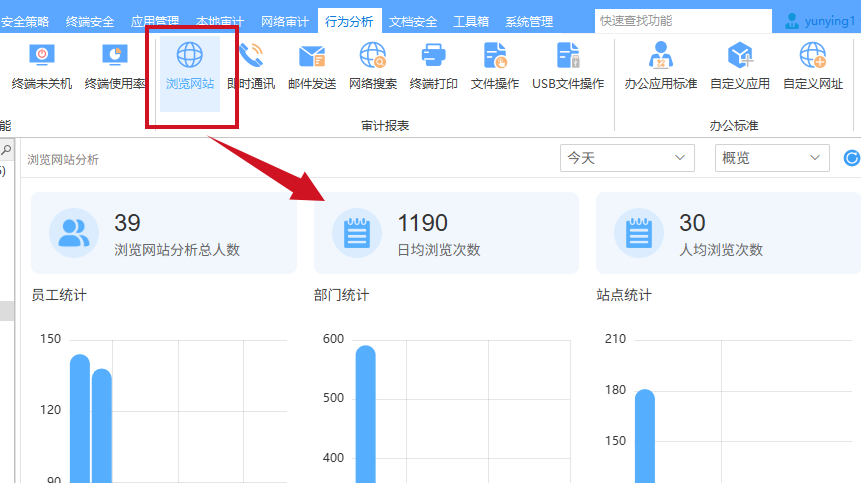This screenshot has height=483, width=861.
Task: Click the notepad icon beside 日均浏览次数
Action: click(x=357, y=233)
